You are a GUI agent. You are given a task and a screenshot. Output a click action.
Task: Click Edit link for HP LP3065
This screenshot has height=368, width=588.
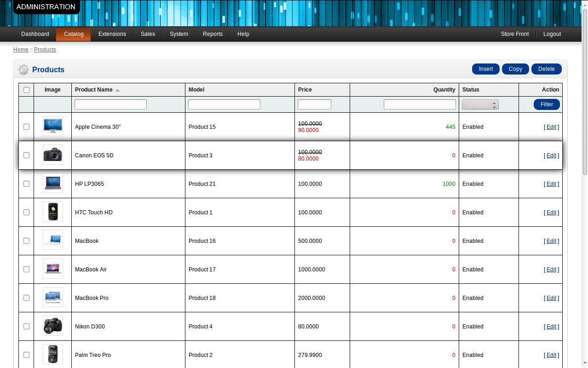point(551,184)
